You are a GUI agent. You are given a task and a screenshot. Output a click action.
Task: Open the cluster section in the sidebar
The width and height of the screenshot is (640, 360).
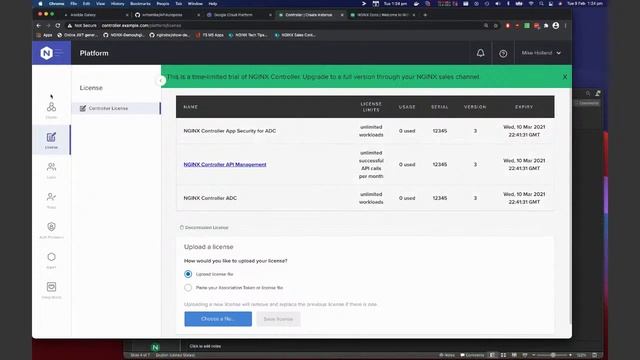coord(51,109)
